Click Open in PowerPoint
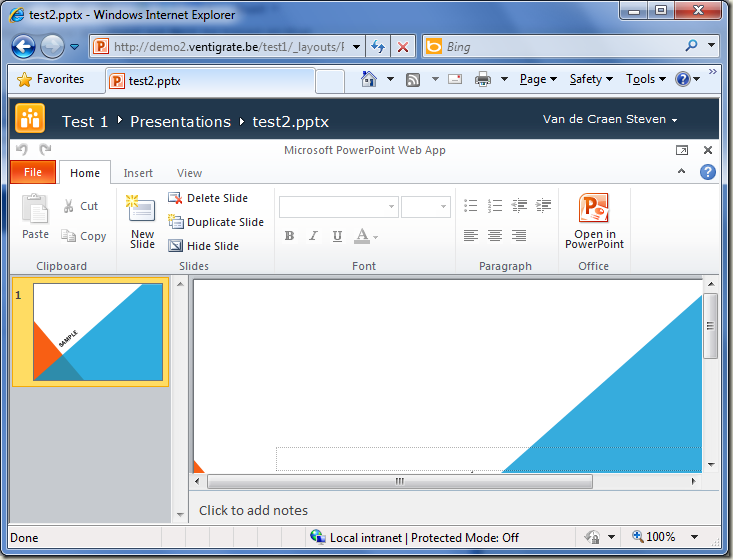Image resolution: width=733 pixels, height=560 pixels. [594, 221]
